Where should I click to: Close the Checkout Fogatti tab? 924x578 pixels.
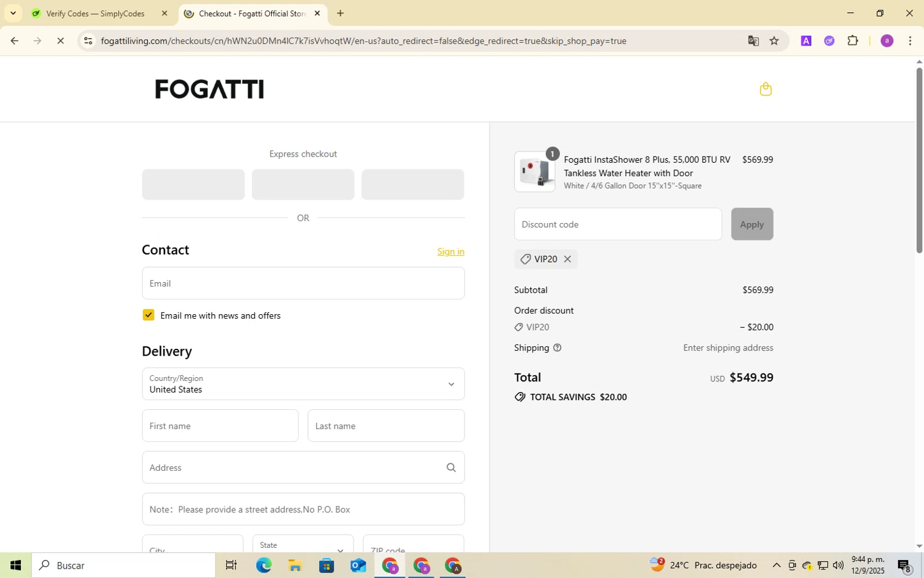[317, 14]
